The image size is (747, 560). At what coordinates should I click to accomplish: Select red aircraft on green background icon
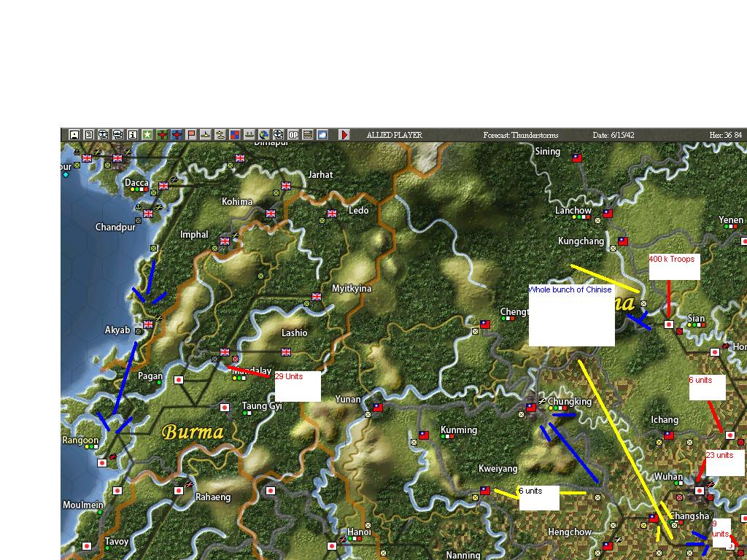click(x=162, y=135)
